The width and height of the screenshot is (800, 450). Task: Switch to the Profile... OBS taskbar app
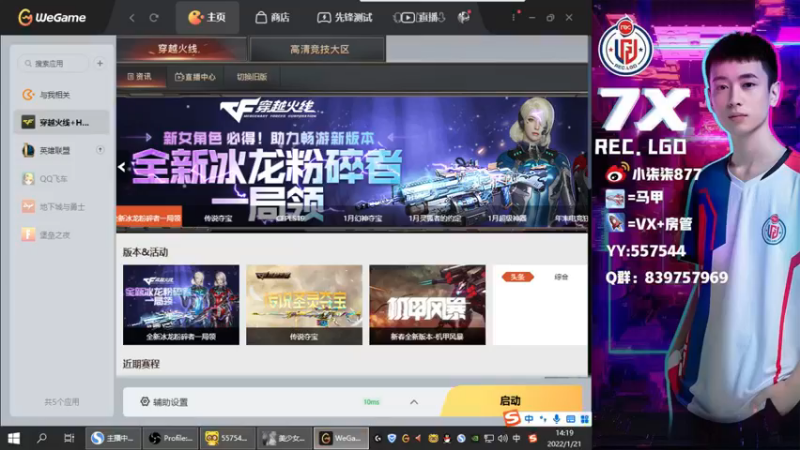tap(170, 438)
